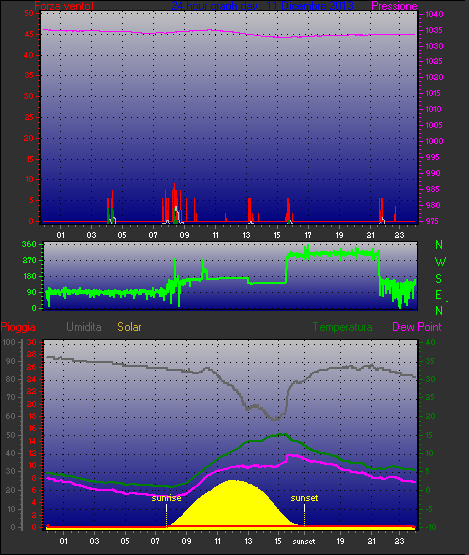Click the Pressione legend label
469x555 pixels.
click(x=394, y=6)
